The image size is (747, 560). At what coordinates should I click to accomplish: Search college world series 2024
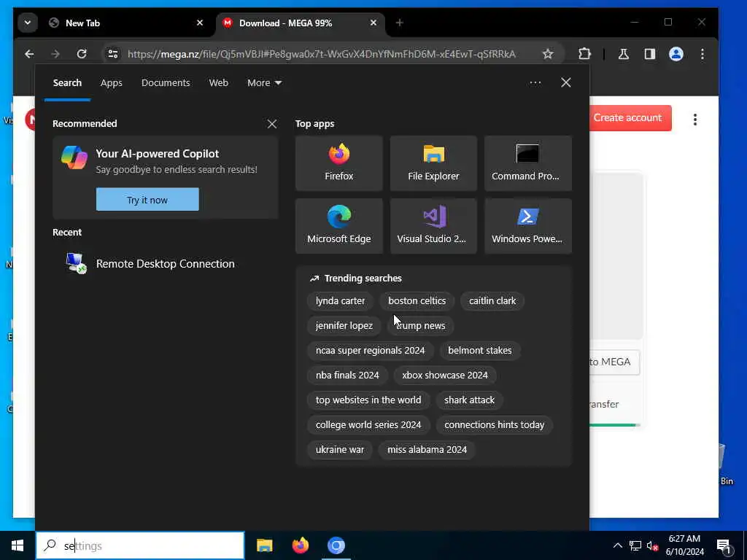click(368, 425)
